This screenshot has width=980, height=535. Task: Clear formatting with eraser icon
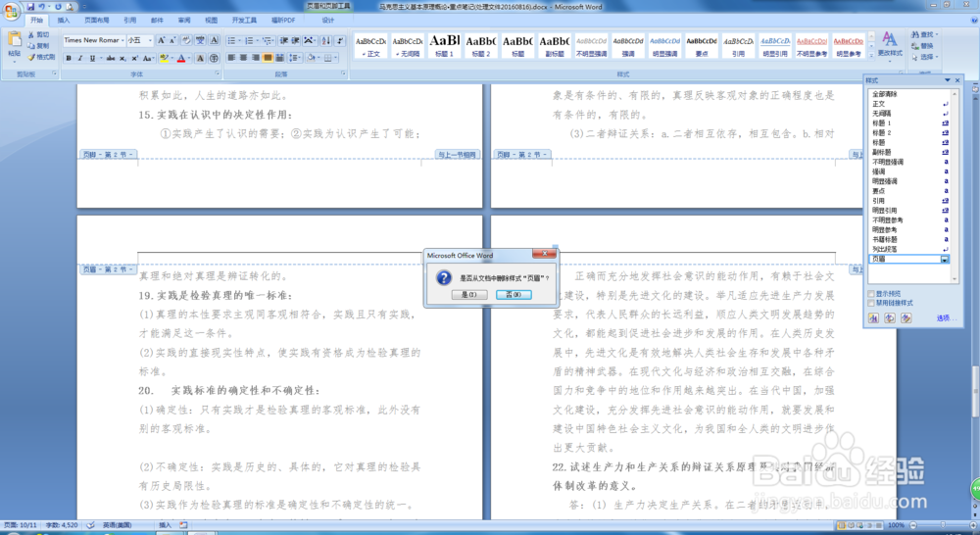pos(186,40)
